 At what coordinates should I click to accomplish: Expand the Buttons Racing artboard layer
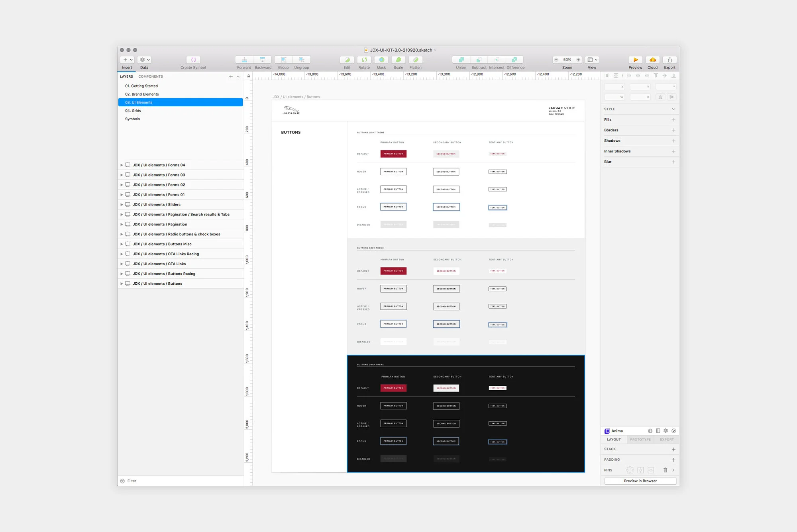[122, 274]
